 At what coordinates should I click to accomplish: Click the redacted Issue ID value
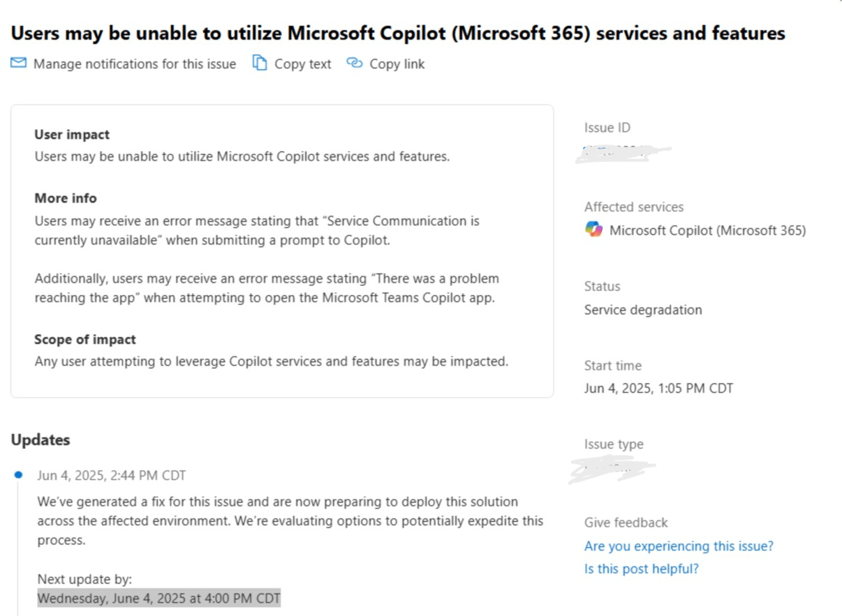[x=621, y=151]
